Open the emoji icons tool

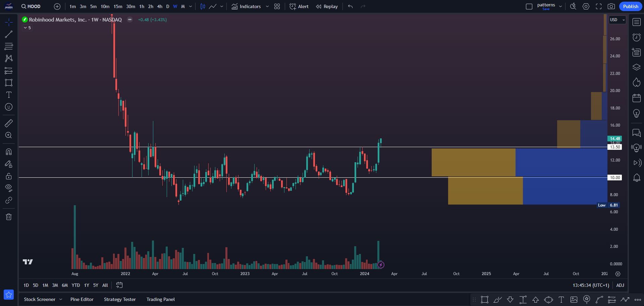pos(9,107)
